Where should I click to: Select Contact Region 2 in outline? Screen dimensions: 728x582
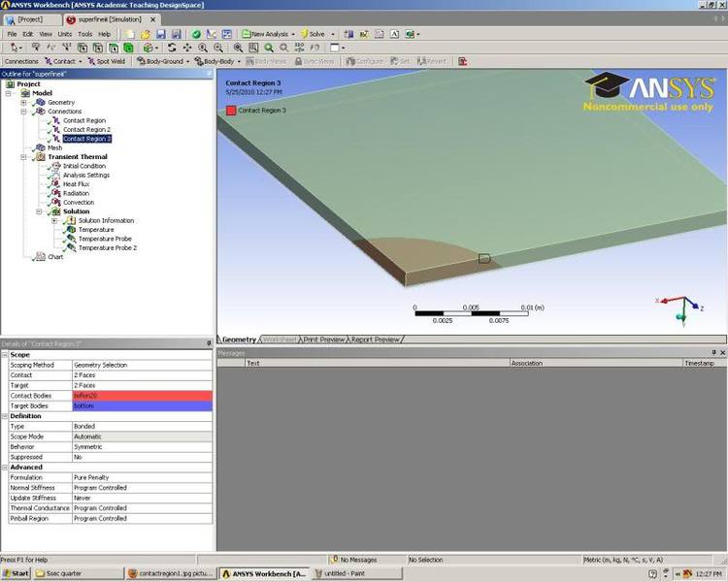(86, 129)
